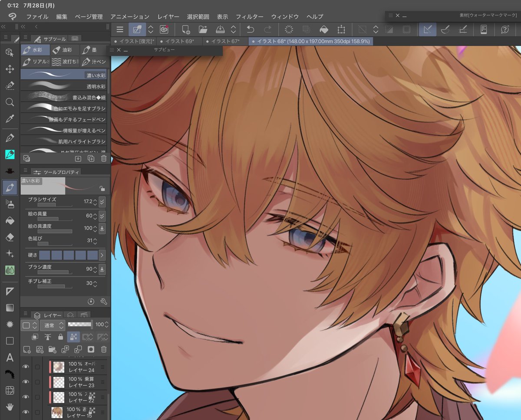Image resolution: width=521 pixels, height=420 pixels.
Task: Select the cyan highlighted pen tool
Action: [10, 154]
